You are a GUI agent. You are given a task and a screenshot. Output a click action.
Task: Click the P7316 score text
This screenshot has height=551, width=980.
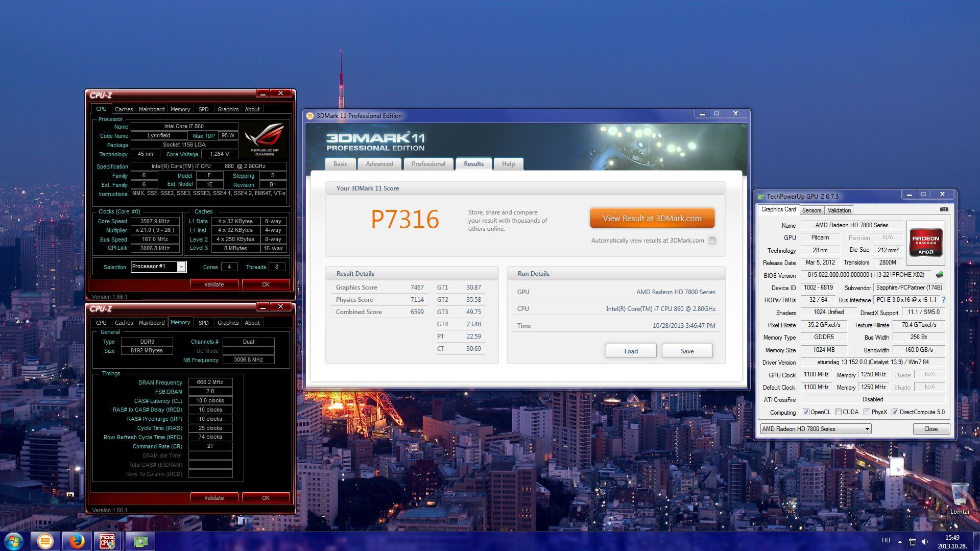tap(404, 220)
